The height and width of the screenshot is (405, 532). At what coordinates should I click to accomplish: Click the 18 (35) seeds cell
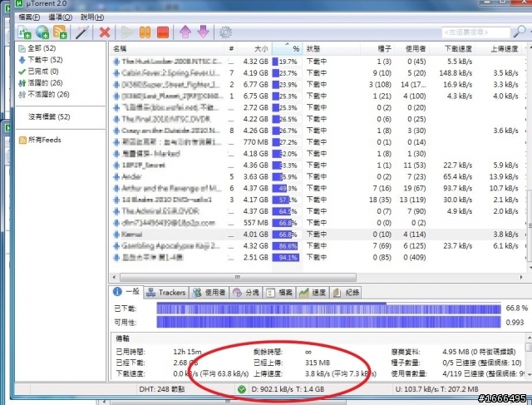380,200
